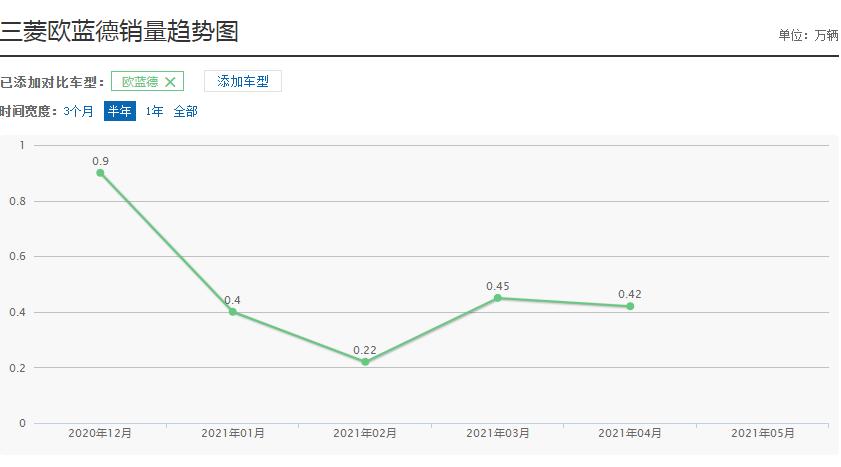Image resolution: width=841 pixels, height=467 pixels.
Task: Click the 2021年01月 axis label
Action: tap(233, 433)
